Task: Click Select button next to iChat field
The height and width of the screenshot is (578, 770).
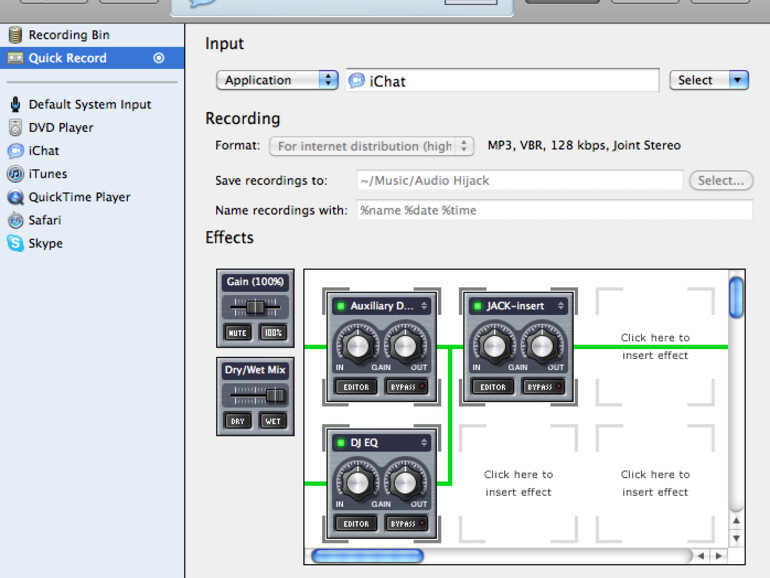Action: coord(708,80)
